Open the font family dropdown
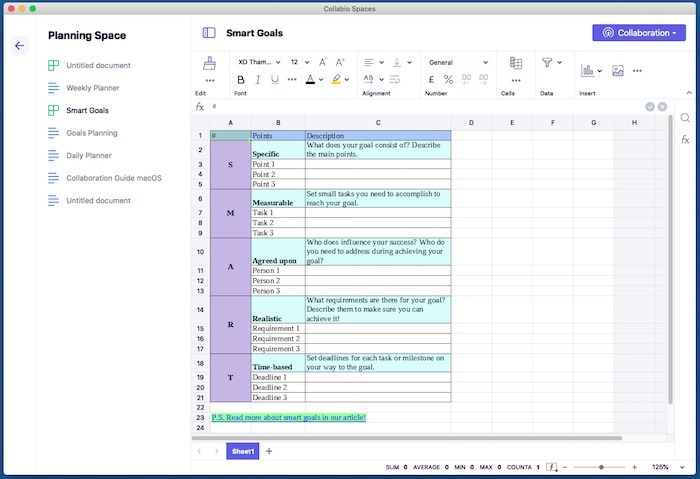The height and width of the screenshot is (479, 700). [259, 62]
